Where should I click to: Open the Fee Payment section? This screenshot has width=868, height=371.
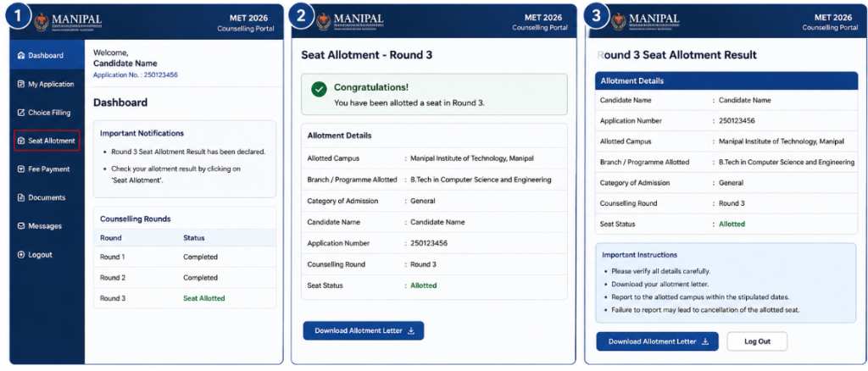[x=47, y=169]
